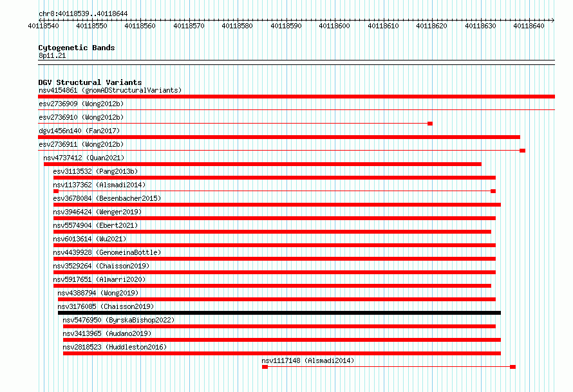Select the nsv4154861 variant red bar

click(296, 97)
